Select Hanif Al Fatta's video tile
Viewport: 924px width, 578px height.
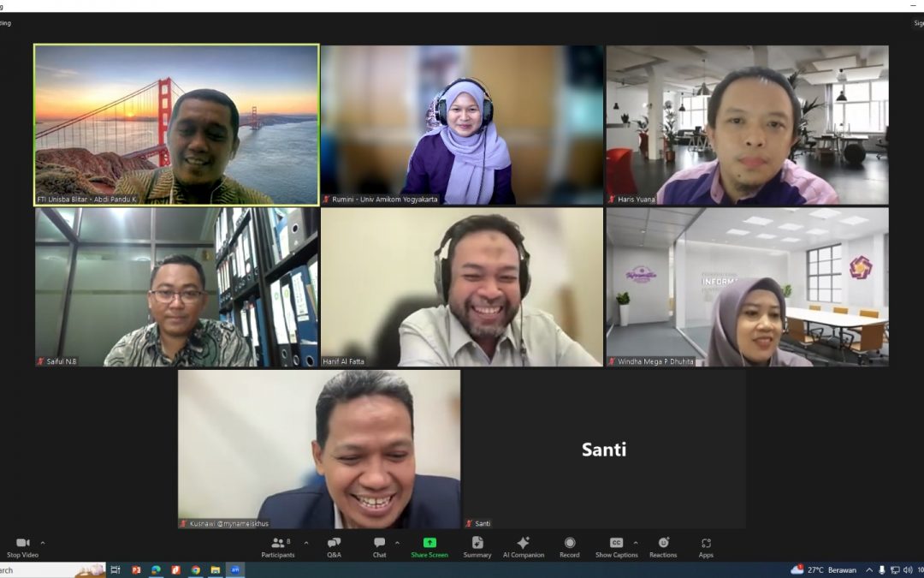pos(462,287)
